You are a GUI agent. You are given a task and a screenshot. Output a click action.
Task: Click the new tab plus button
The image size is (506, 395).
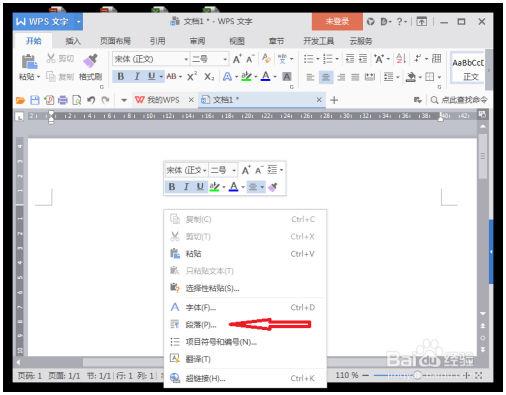334,100
